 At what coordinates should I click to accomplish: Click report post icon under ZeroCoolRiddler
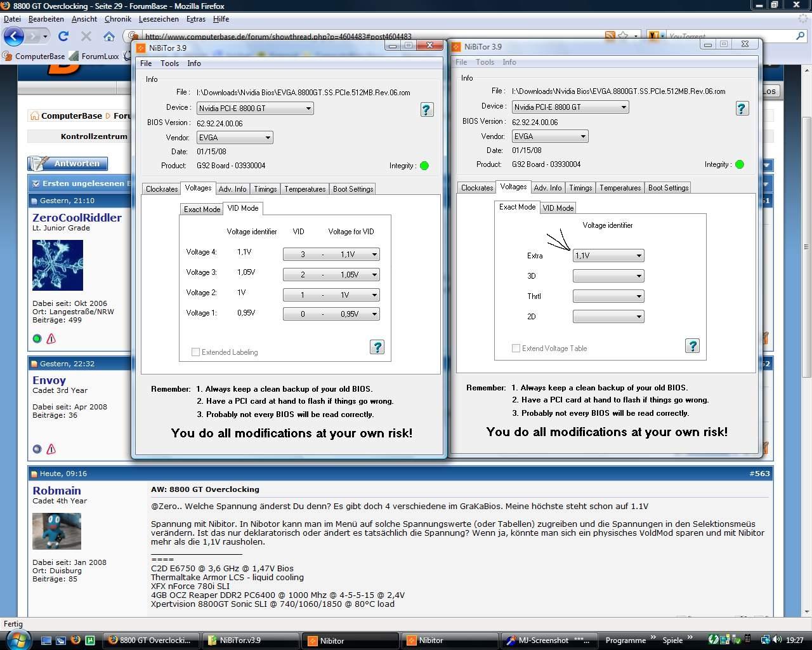51,339
